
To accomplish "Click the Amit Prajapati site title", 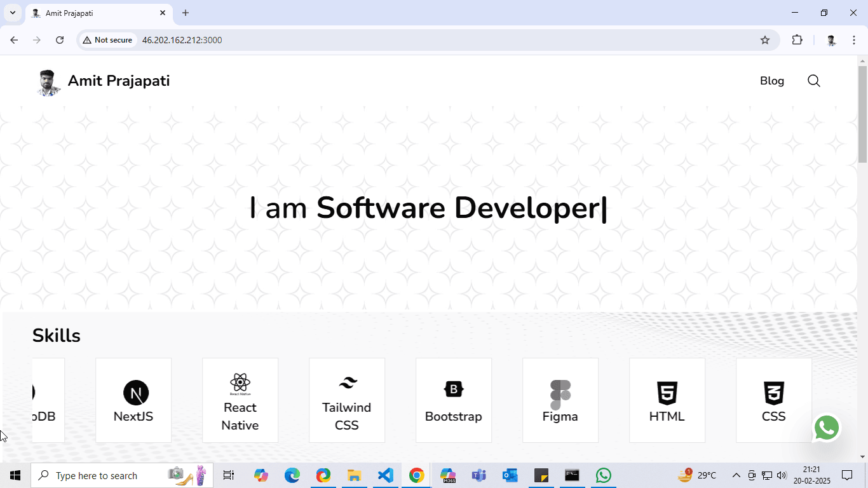I will 119,81.
